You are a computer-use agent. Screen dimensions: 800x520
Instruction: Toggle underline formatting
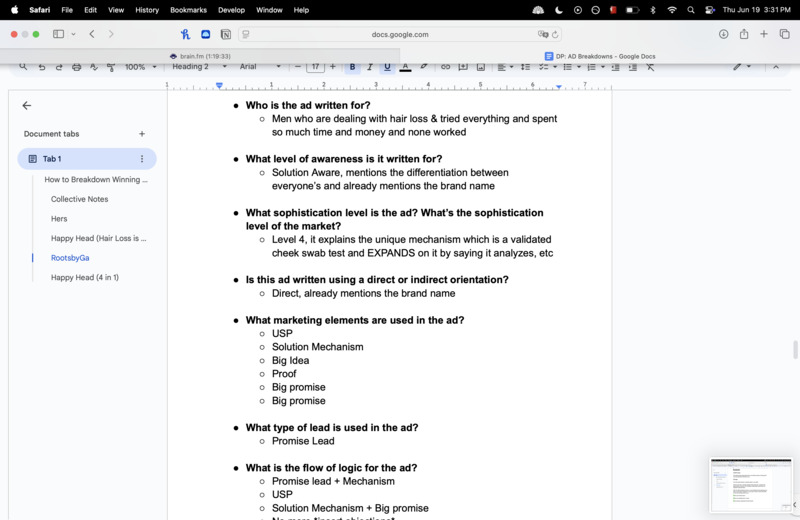coord(387,67)
